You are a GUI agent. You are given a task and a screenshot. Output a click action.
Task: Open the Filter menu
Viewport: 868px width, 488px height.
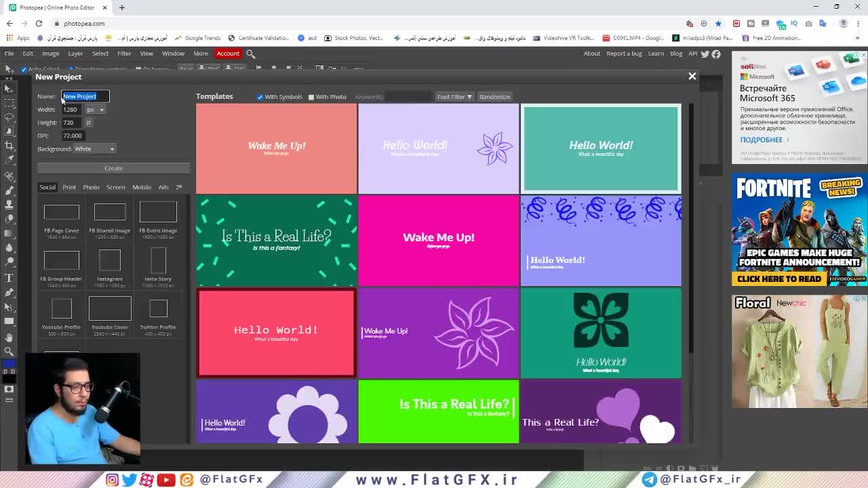[124, 54]
